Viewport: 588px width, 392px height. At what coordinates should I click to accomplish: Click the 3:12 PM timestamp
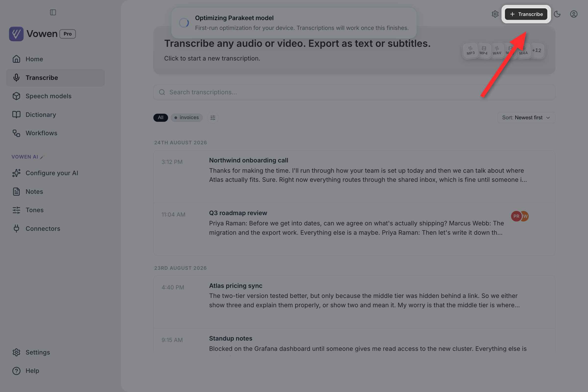click(x=172, y=162)
